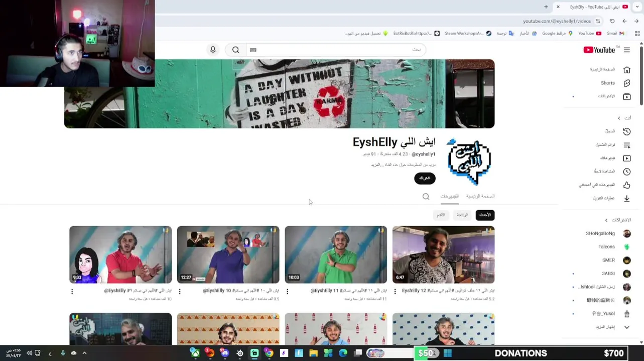This screenshot has height=361, width=644.
Task: Expand the subscriptions section header chevron
Action: click(606, 220)
